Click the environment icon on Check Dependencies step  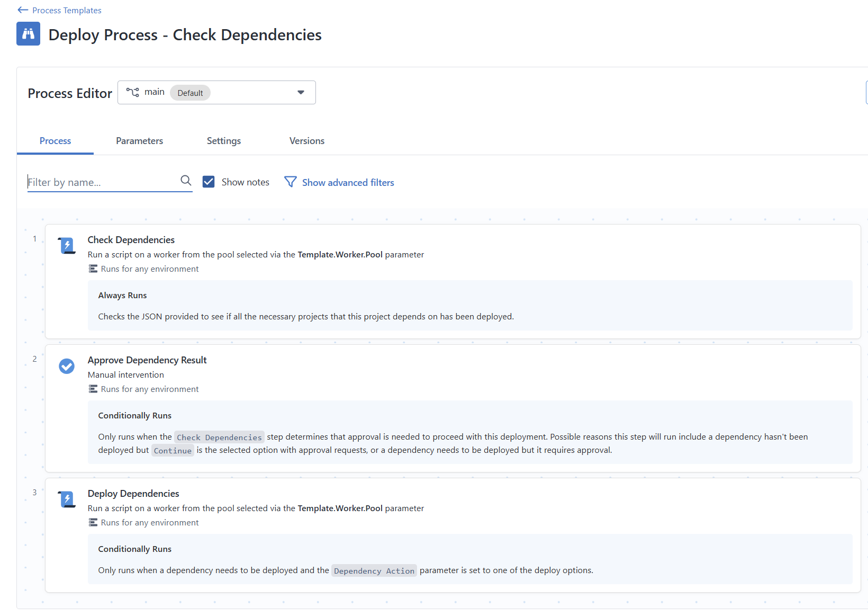(93, 269)
